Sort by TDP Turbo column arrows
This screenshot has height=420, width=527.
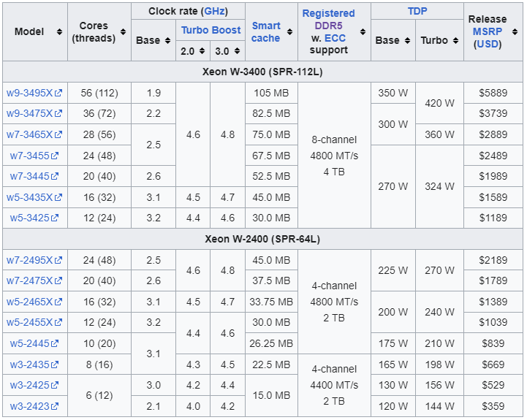[456, 41]
